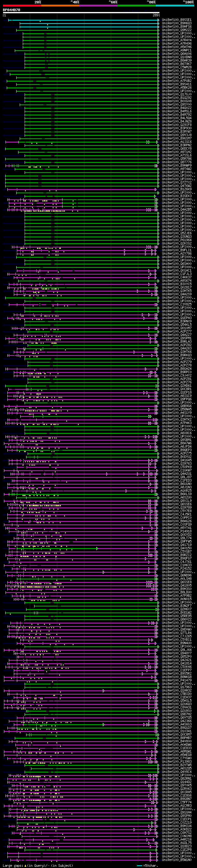Click the '=50char.' scale legend
This screenshot has width=197, height=868.
point(147,866)
